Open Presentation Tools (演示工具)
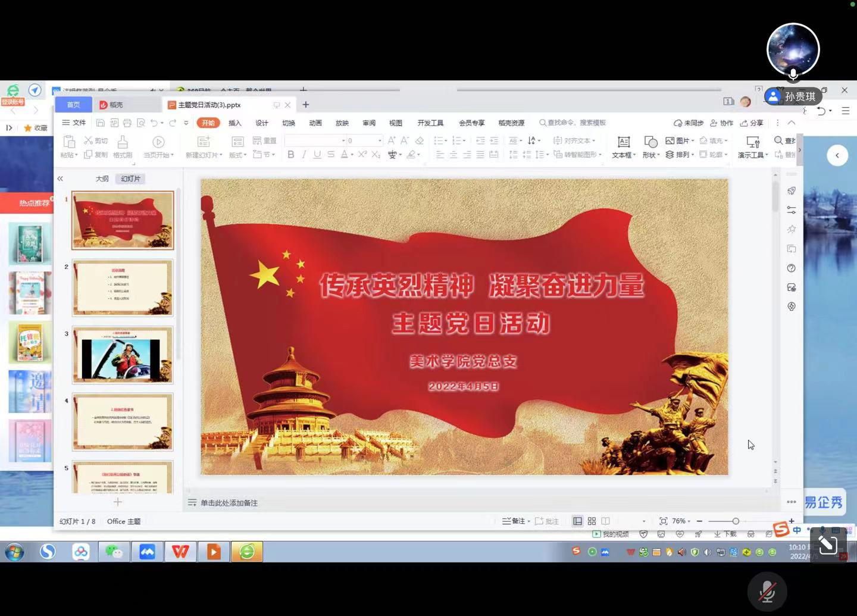Viewport: 857px width, 616px height. coord(753,146)
